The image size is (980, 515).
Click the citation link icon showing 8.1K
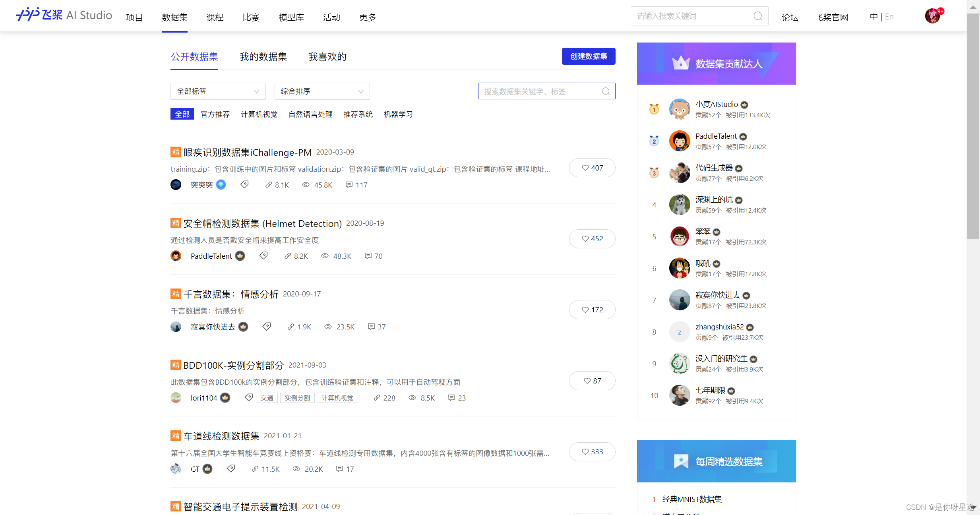coord(269,185)
